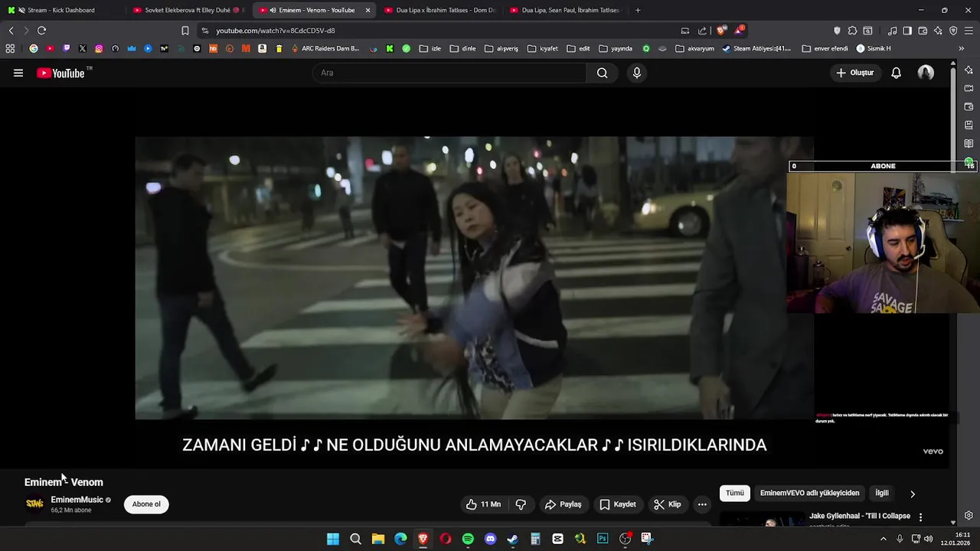The height and width of the screenshot is (551, 980).
Task: Click the Venom video player frame
Action: point(474,278)
